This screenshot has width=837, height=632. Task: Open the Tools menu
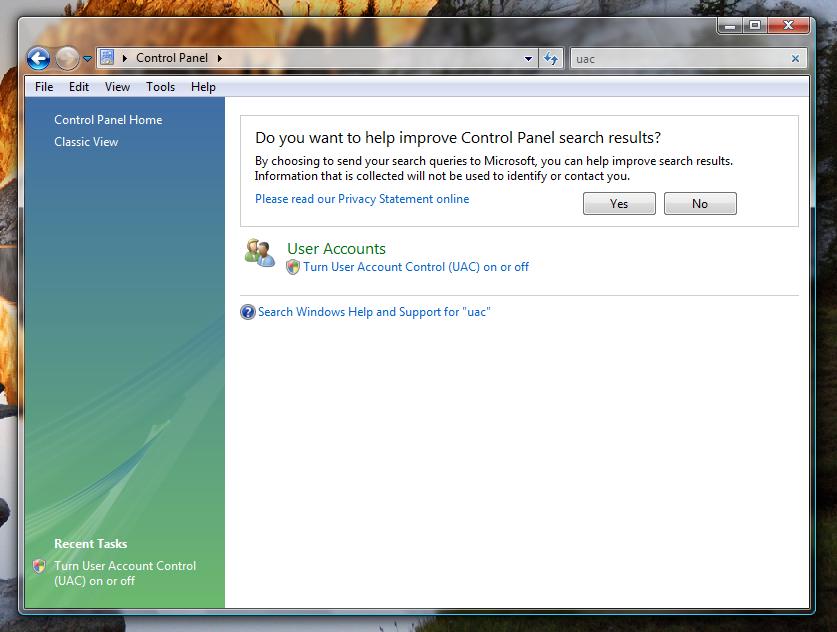coord(161,87)
